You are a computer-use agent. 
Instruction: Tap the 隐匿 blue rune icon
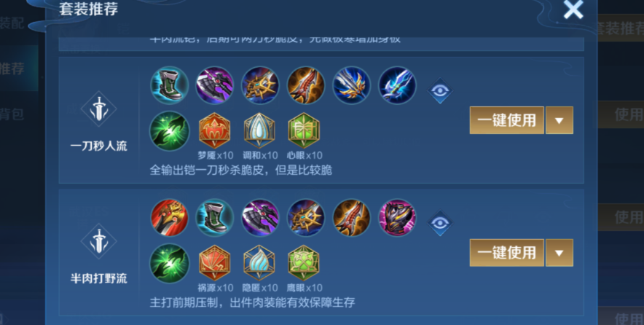point(259,263)
